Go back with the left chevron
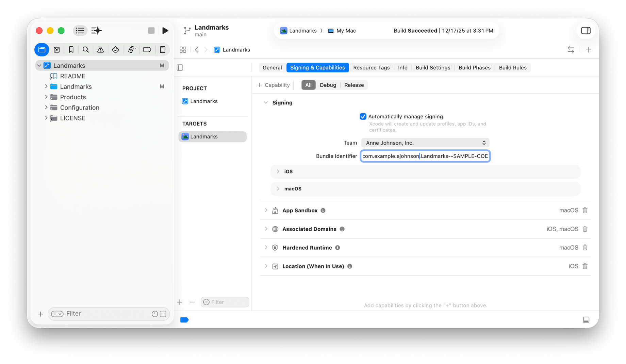626x364 pixels. (x=197, y=50)
